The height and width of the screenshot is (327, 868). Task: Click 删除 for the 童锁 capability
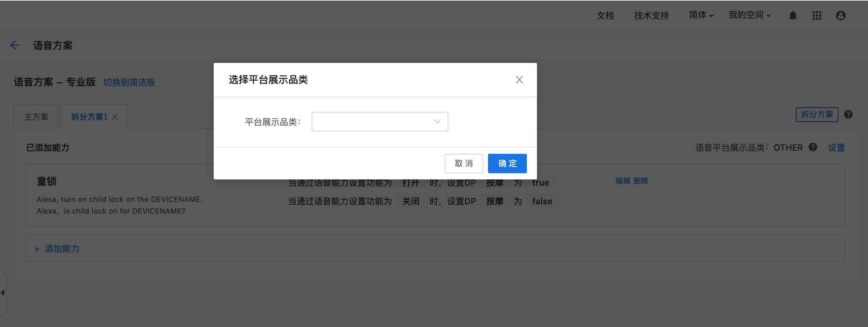tap(641, 181)
